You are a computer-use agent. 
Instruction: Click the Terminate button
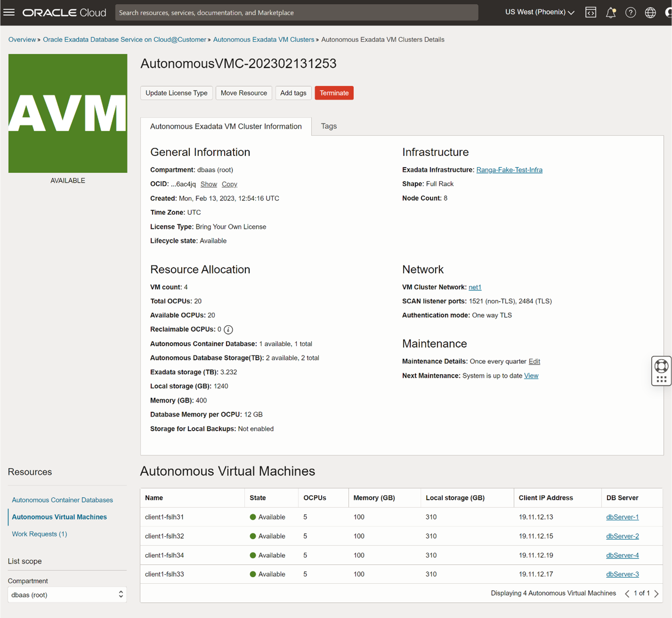click(334, 93)
